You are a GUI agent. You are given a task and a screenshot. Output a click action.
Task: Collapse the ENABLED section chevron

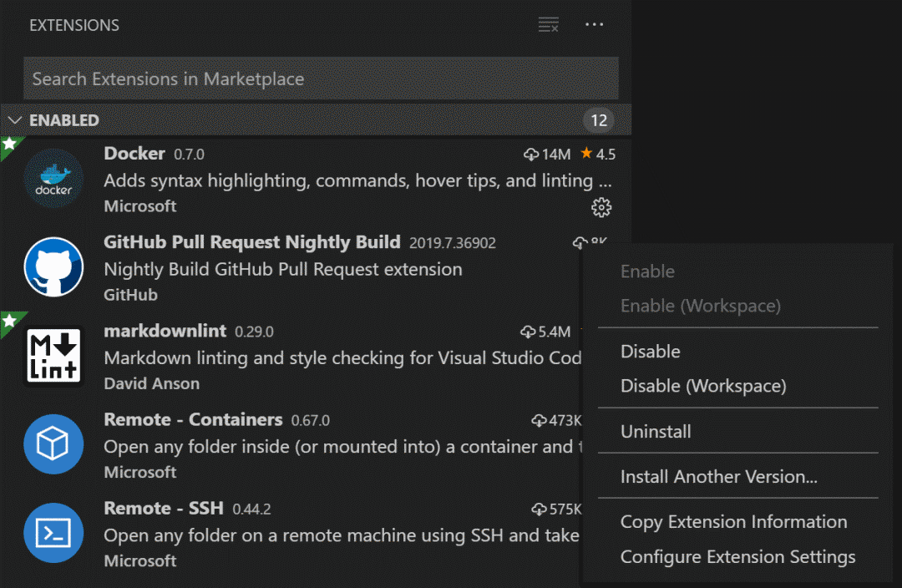(14, 120)
